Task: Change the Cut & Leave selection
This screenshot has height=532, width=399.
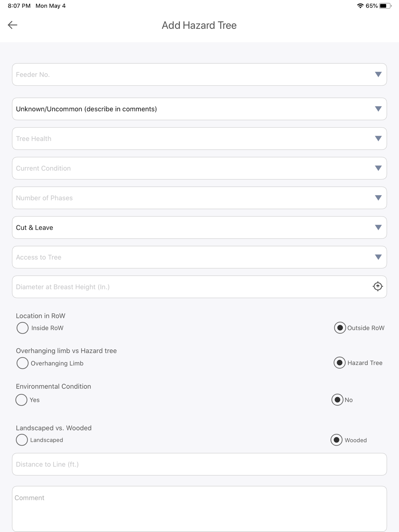Action: pos(199,227)
